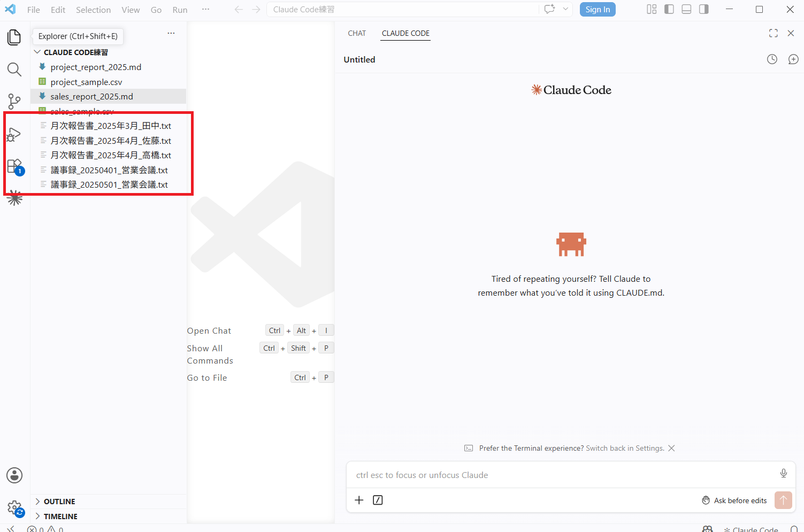
Task: Click the microphone voice input icon
Action: point(784,473)
